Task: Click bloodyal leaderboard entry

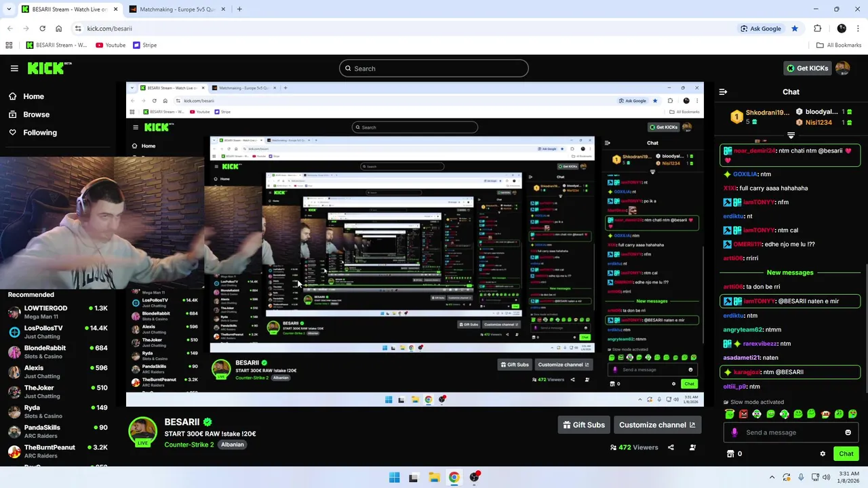Action: click(825, 112)
